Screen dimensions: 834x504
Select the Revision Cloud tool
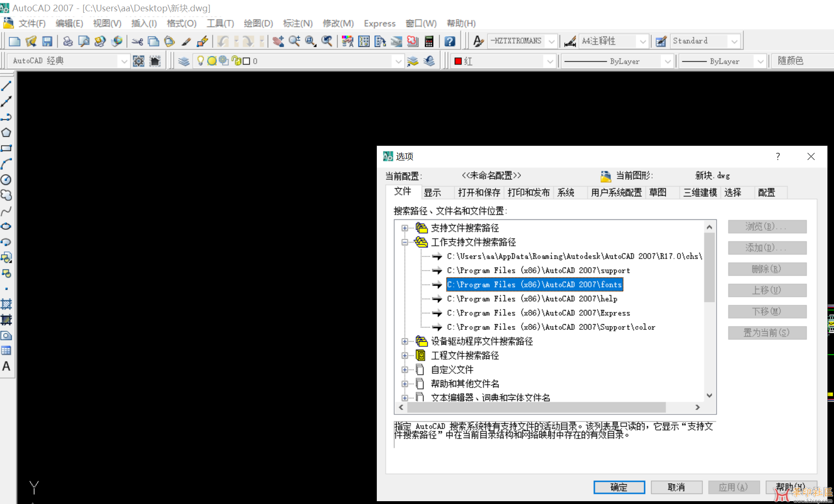click(6, 195)
